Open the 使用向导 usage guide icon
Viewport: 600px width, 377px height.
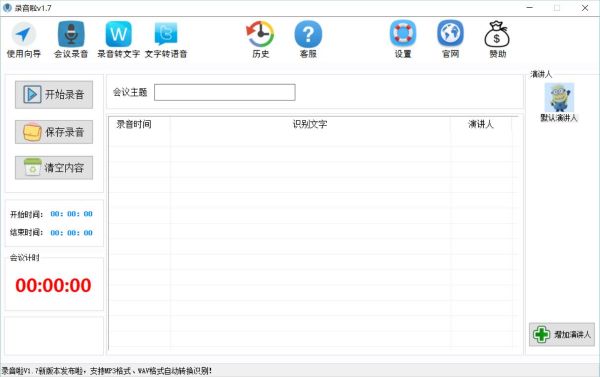coord(24,40)
